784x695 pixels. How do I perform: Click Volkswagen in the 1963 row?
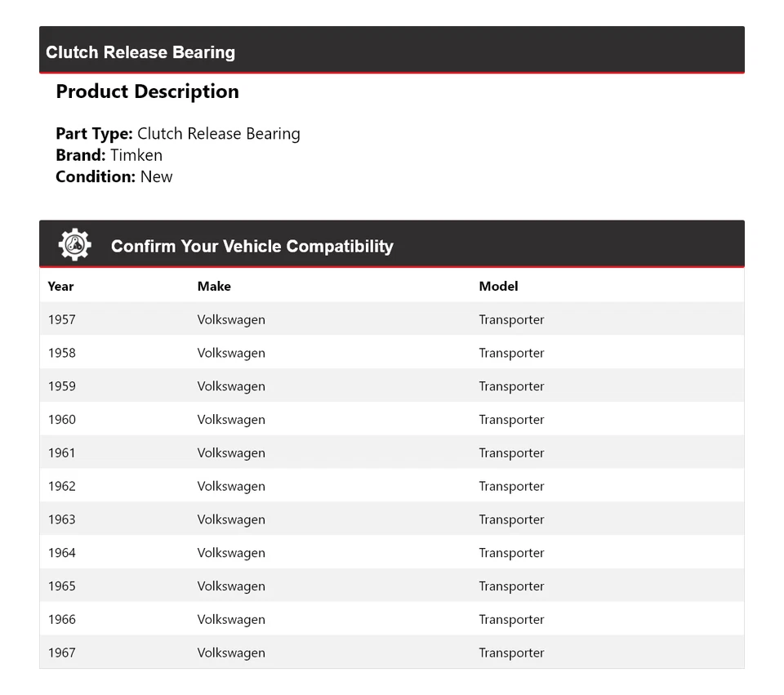pyautogui.click(x=231, y=519)
